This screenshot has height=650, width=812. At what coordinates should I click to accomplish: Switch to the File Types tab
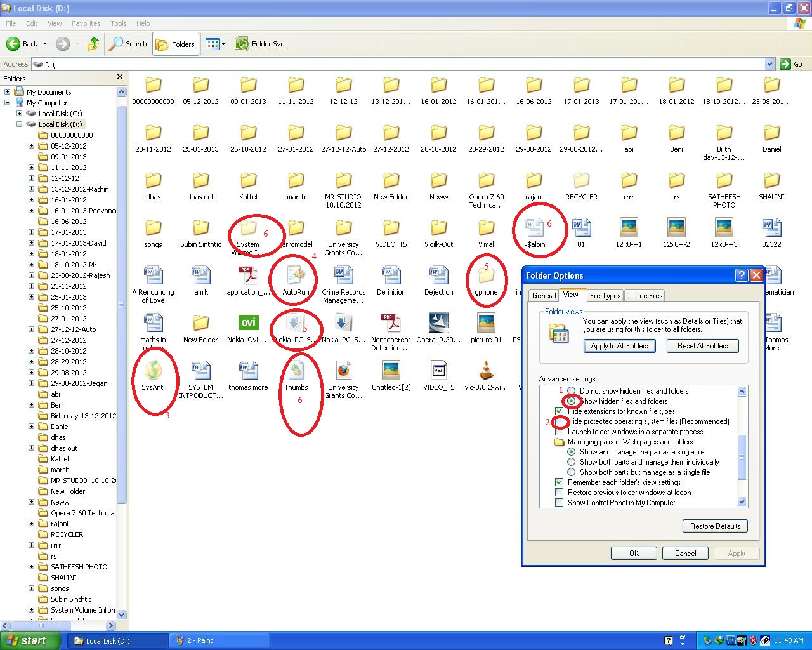coord(605,295)
